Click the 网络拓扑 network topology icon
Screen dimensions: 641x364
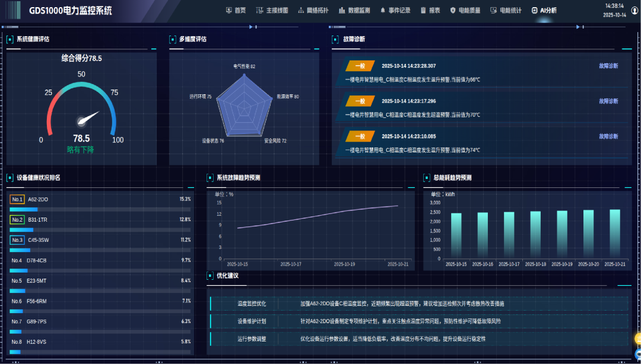click(301, 10)
